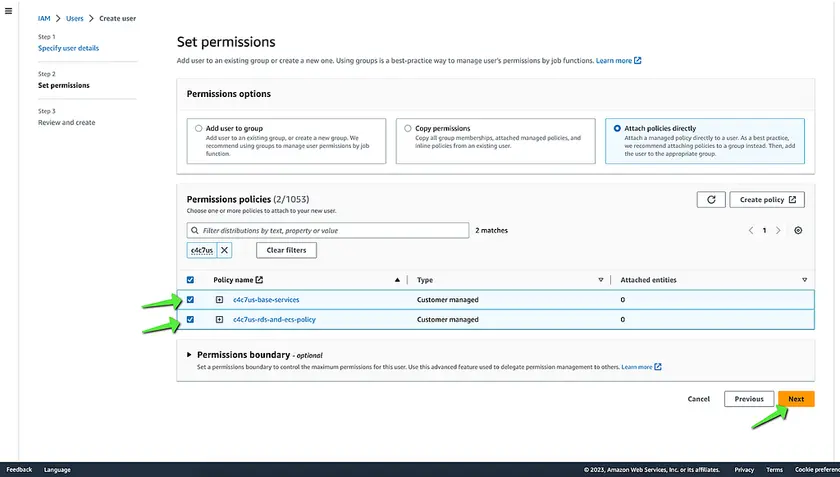Click 'Customer managed' in the c4c7us-base-services row
This screenshot has height=477, width=840.
coord(447,300)
